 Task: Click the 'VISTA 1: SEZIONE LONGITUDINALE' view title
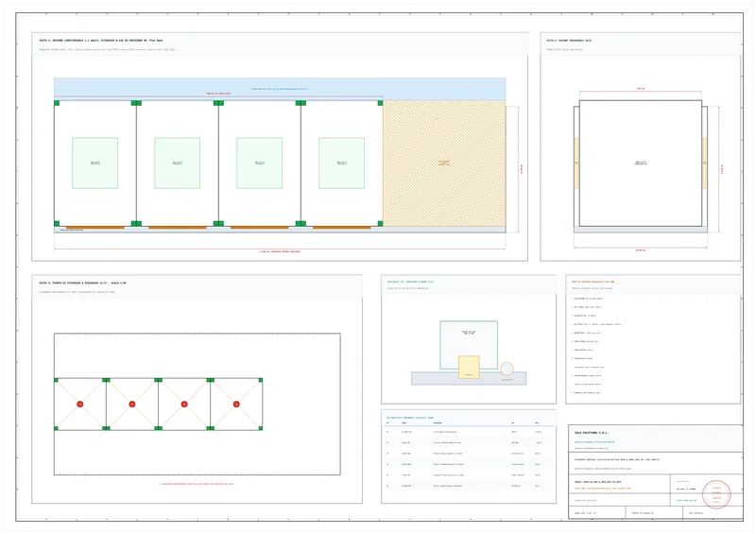tap(101, 41)
